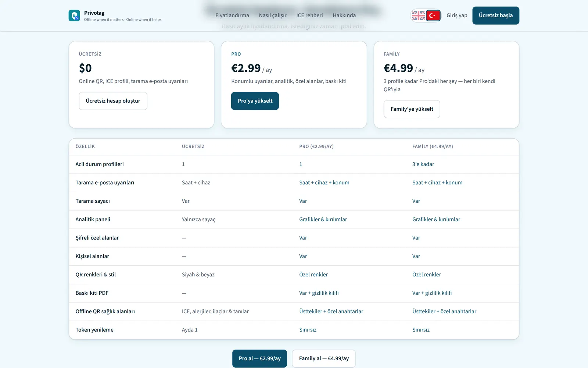The image size is (588, 368).
Task: Select the Turkish flag language option
Action: [x=433, y=15]
